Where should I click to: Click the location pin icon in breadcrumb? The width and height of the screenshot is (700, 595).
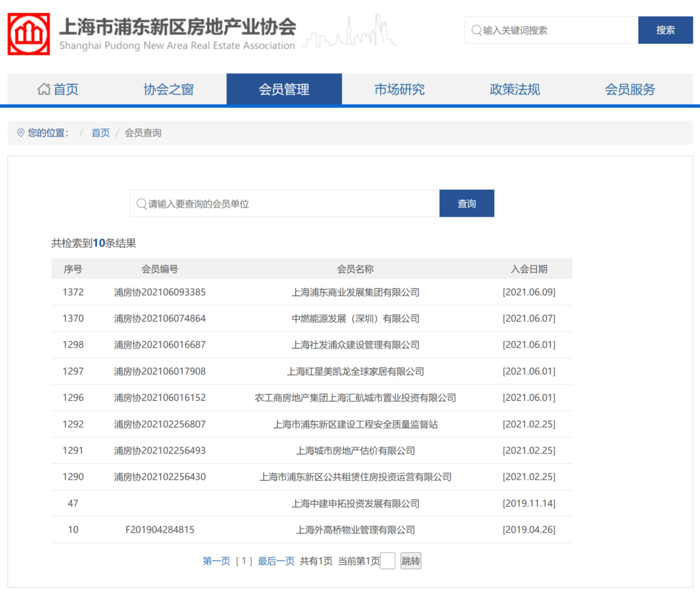tap(21, 133)
